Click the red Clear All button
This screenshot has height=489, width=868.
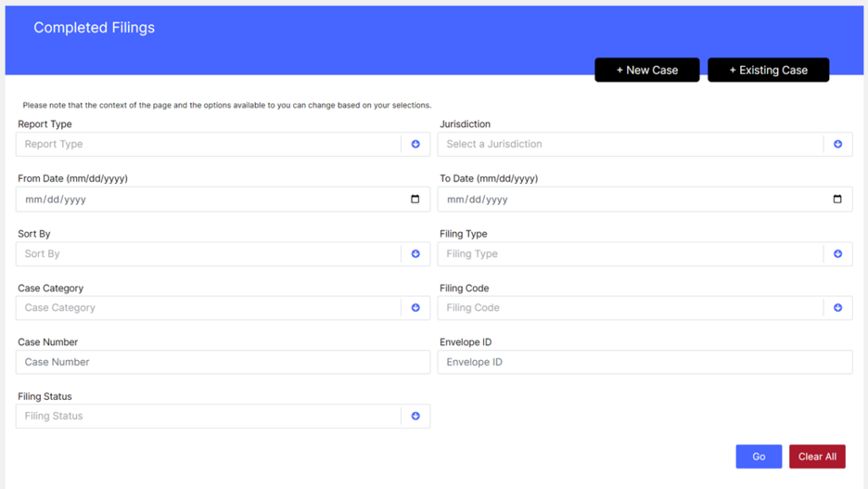pos(817,457)
